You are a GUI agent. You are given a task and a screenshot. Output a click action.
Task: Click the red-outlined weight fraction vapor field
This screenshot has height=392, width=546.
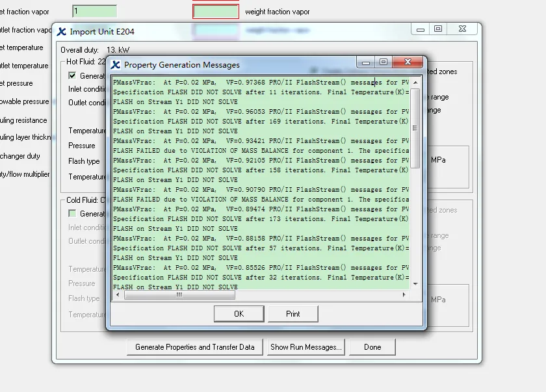[x=216, y=12]
